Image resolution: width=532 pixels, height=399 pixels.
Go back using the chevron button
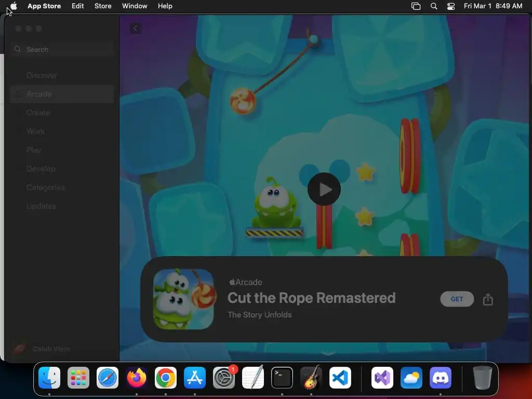coord(136,28)
